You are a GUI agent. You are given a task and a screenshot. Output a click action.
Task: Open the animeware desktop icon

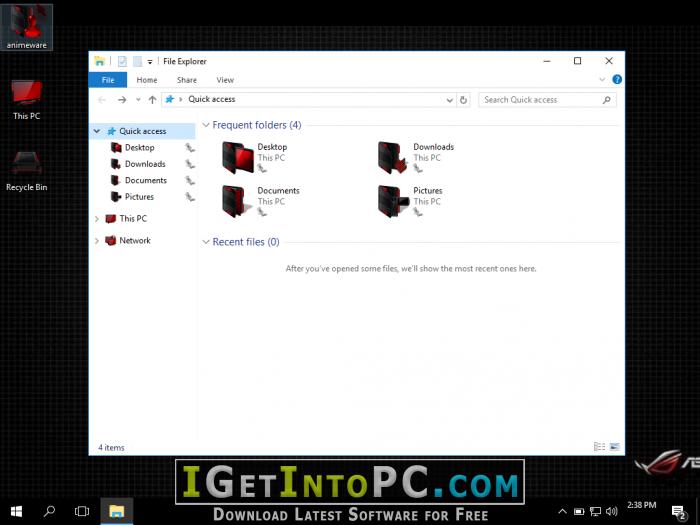[26, 27]
